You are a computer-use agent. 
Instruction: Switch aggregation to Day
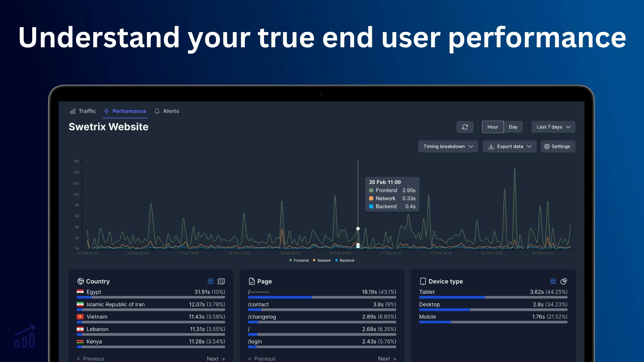(x=514, y=127)
